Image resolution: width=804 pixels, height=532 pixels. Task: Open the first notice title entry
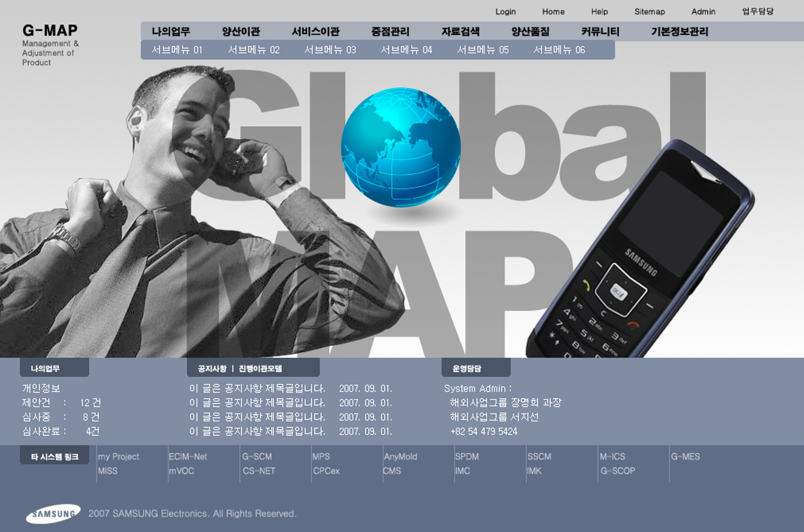tap(257, 389)
